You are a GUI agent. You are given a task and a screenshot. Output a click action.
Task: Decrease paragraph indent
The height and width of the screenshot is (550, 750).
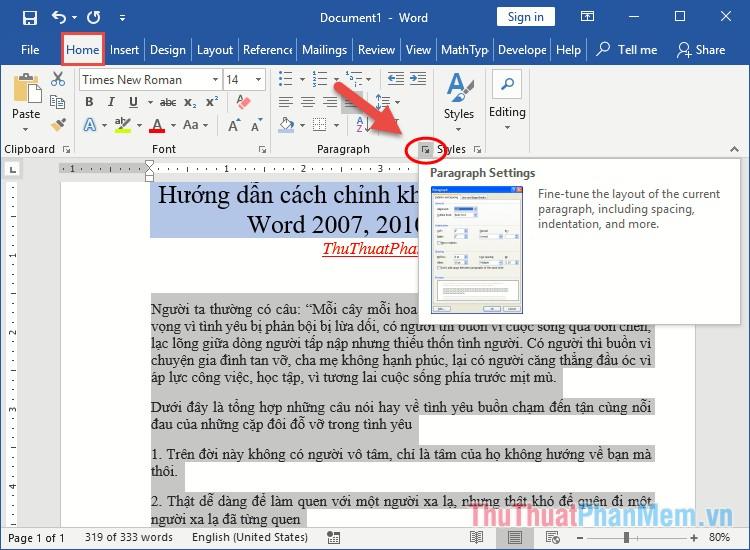click(396, 79)
